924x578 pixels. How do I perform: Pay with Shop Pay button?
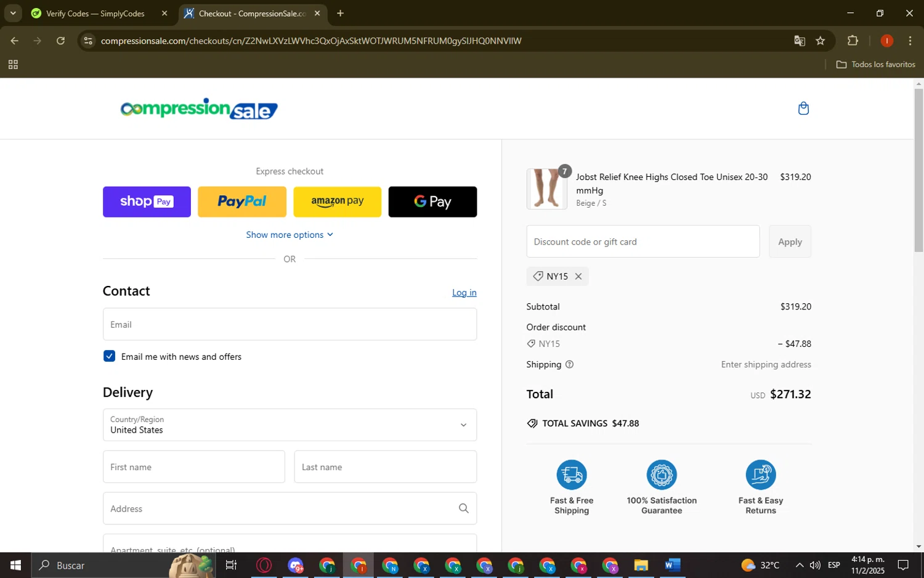coord(147,201)
